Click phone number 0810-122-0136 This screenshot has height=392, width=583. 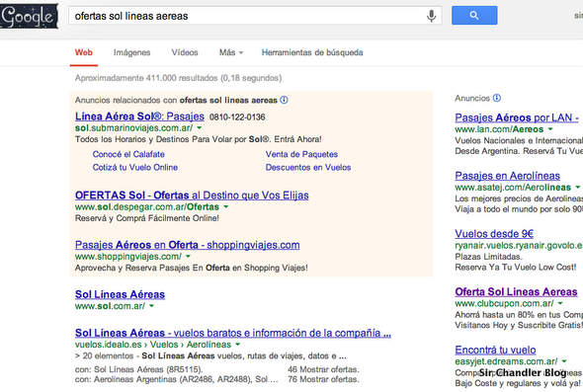tap(237, 118)
